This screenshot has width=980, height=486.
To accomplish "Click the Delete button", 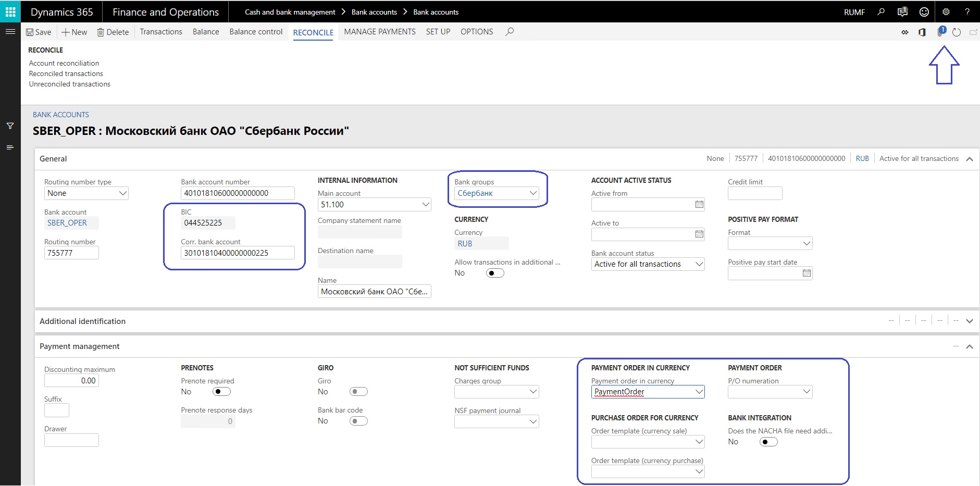I will coord(113,32).
